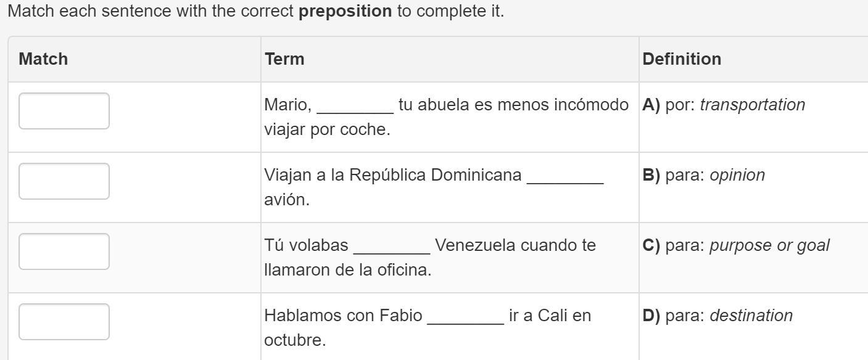
Task: Click the Match column header
Action: pos(43,59)
